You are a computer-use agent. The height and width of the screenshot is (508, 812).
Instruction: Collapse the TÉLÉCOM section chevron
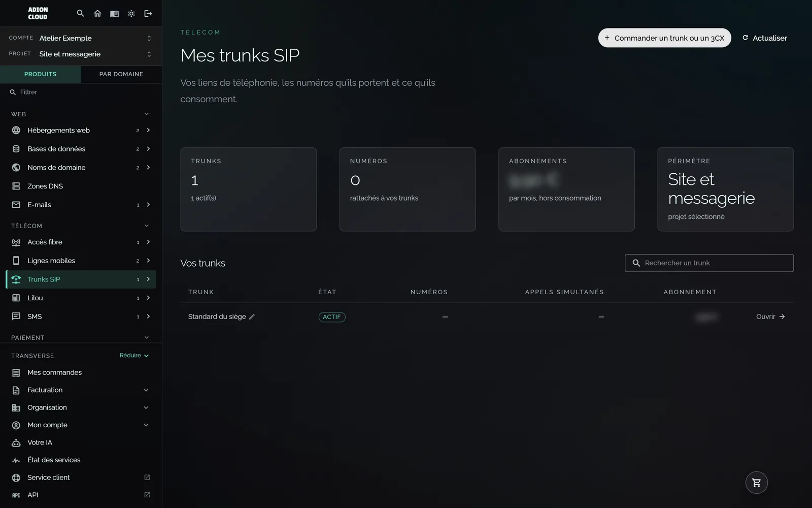coord(147,226)
